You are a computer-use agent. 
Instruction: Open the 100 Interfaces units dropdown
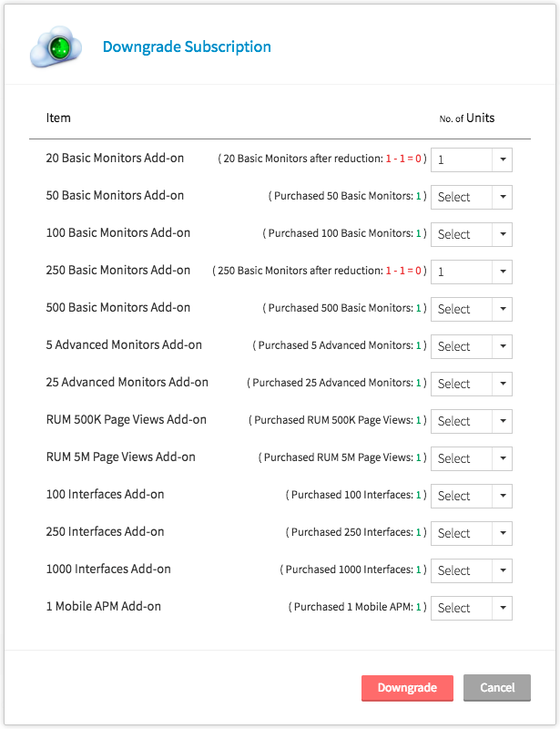coord(472,496)
